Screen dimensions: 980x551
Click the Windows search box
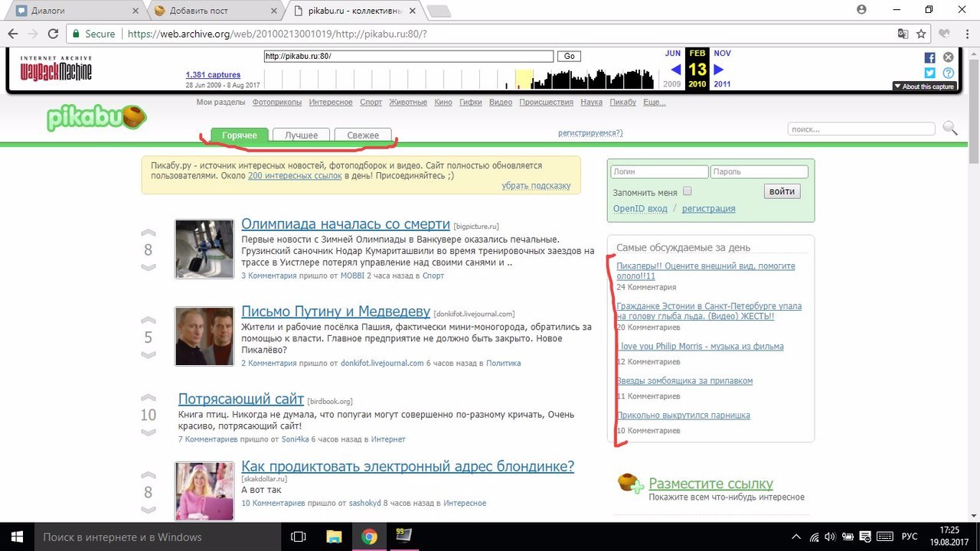158,536
